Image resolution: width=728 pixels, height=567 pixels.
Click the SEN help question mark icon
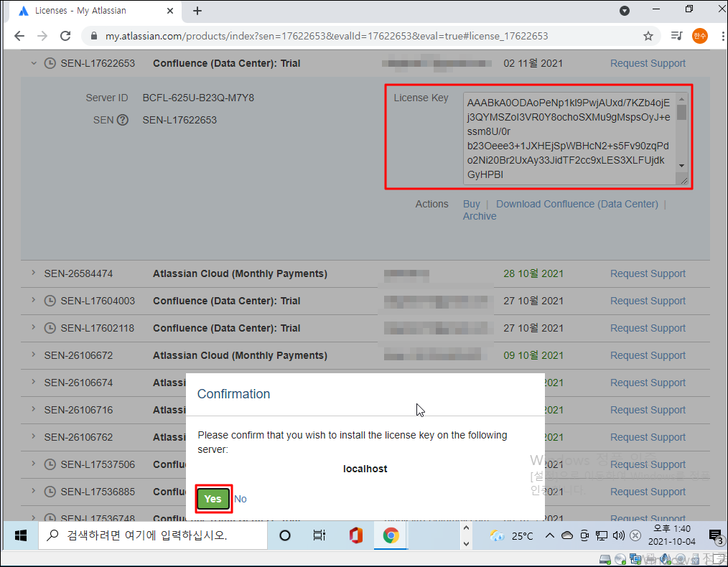(123, 120)
